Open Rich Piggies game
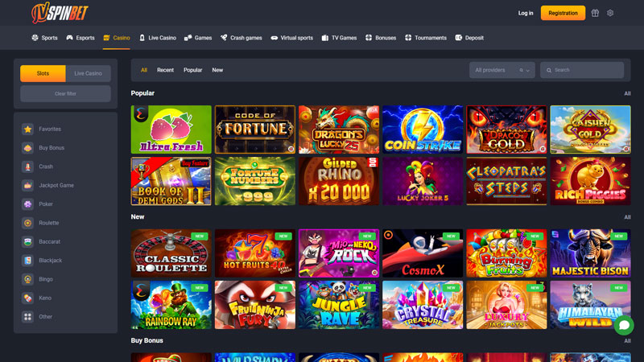Image resolution: width=644 pixels, height=362 pixels. point(590,181)
